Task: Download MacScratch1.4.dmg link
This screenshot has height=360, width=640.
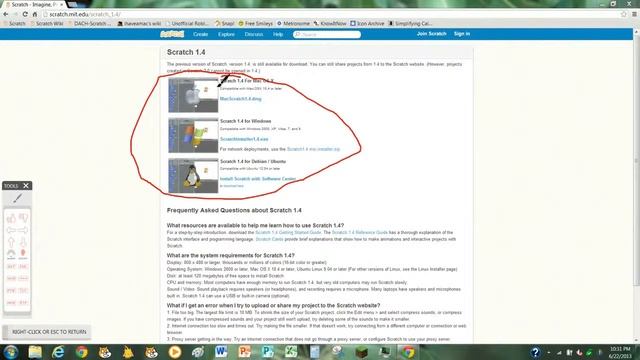Action: 240,99
